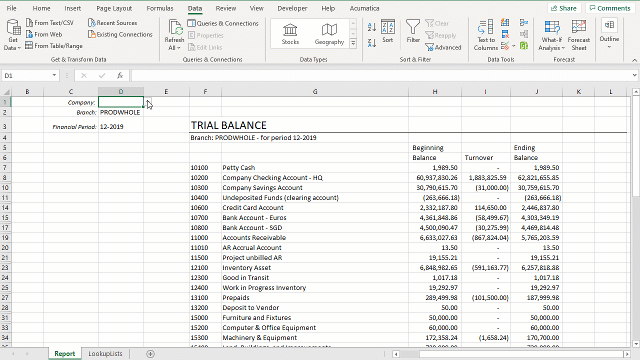
Task: Open the Queries & Connections pane
Action: [x=223, y=23]
